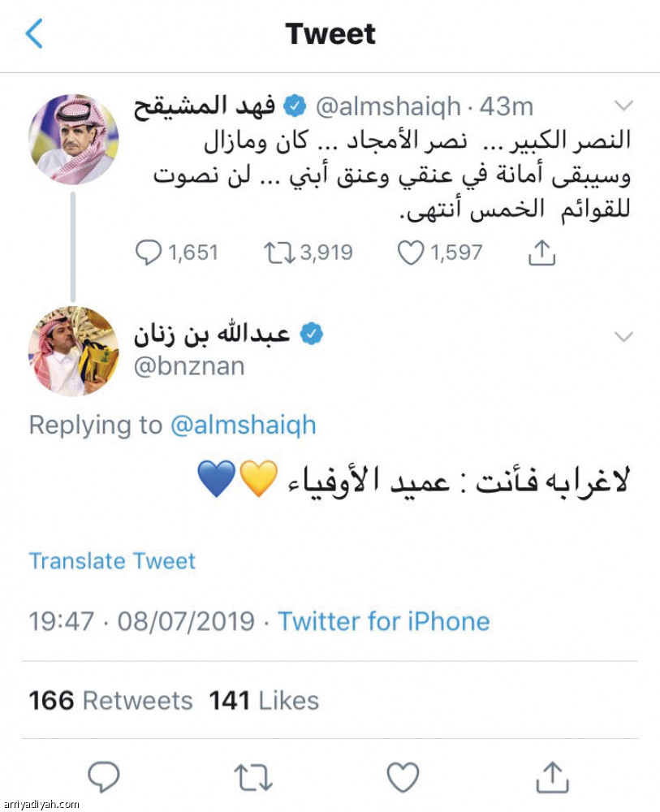Screen dimensions: 660x812
Task: Share فهد المشيقح's tweet
Action: coord(540,252)
